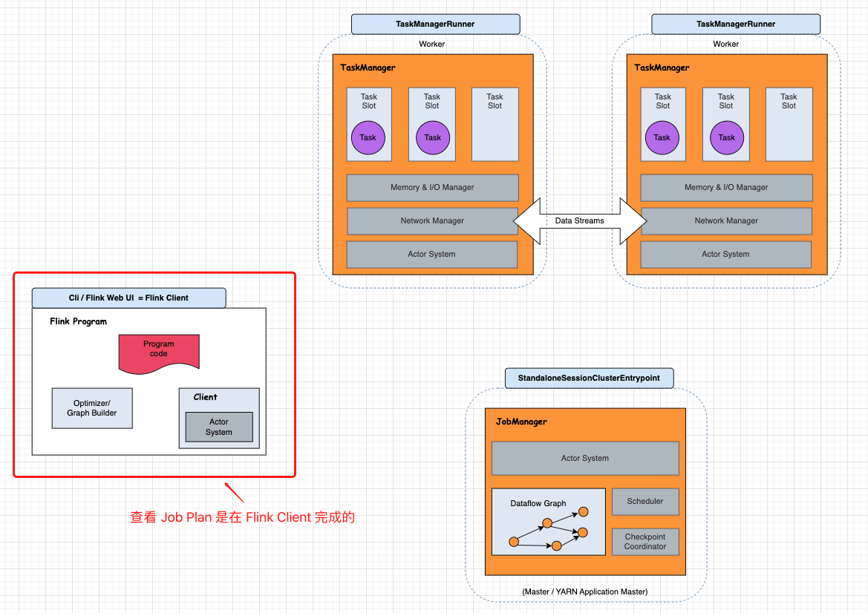Click the right TaskManager title text

tap(662, 68)
